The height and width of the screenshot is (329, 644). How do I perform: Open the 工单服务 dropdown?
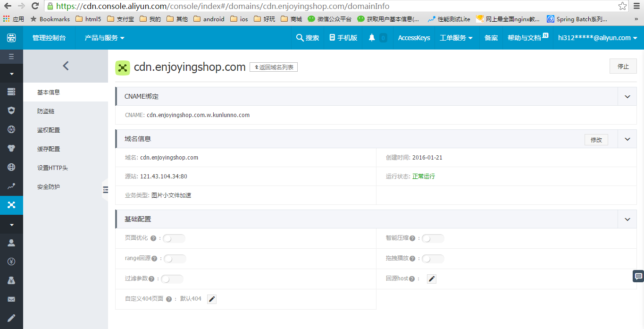point(456,38)
